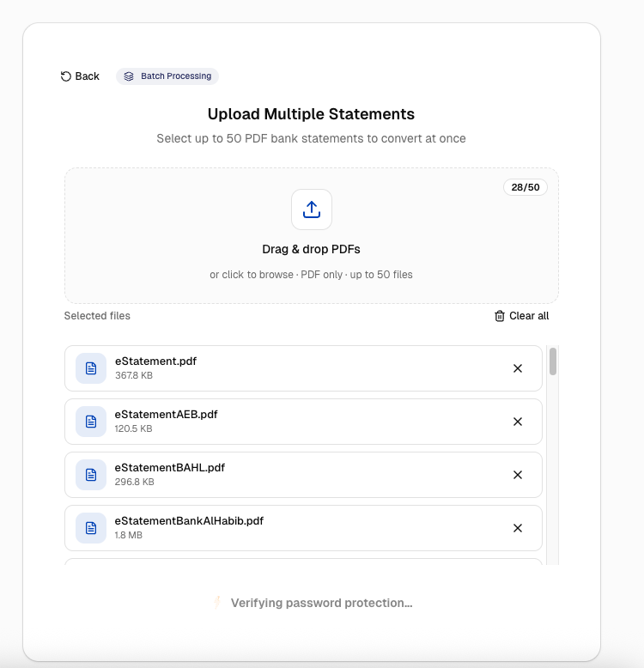Select the eStatementBAHL.pdf file name
The height and width of the screenshot is (668, 644).
pos(170,468)
